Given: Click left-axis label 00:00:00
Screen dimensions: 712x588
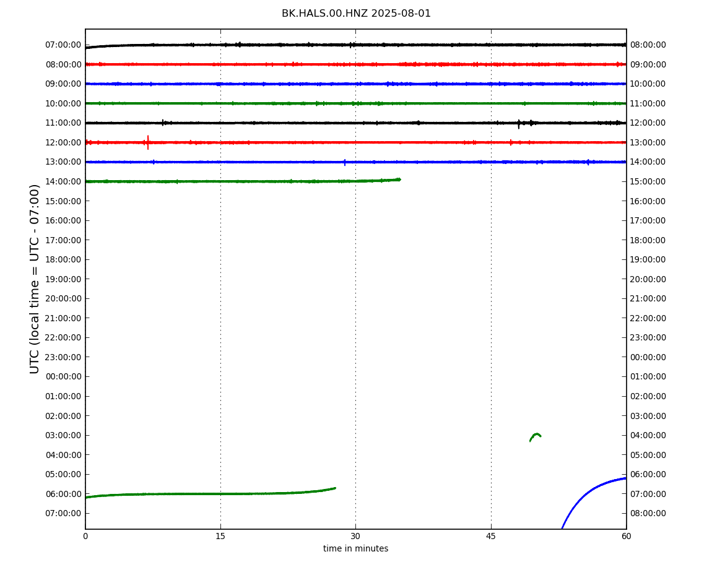Looking at the screenshot, I should [x=63, y=377].
